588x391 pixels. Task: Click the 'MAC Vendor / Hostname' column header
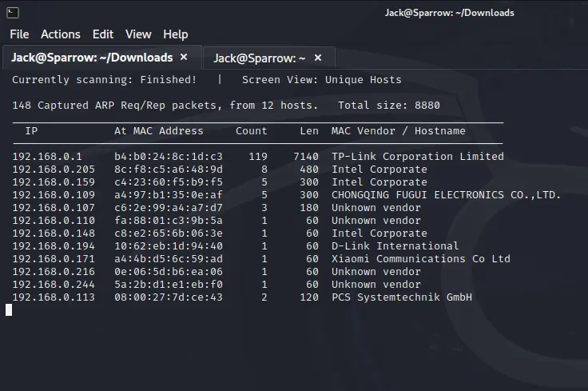[x=398, y=131]
